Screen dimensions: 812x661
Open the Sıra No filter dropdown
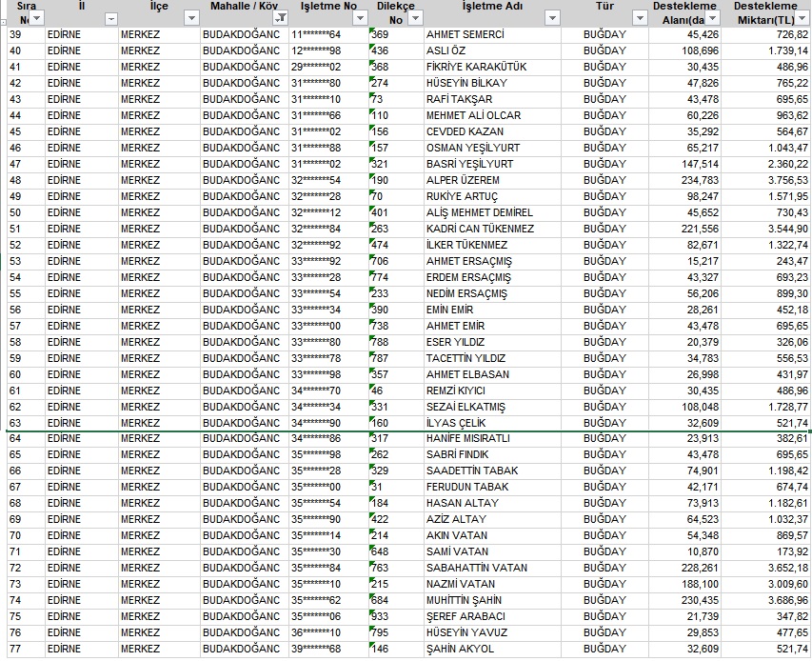[36, 19]
